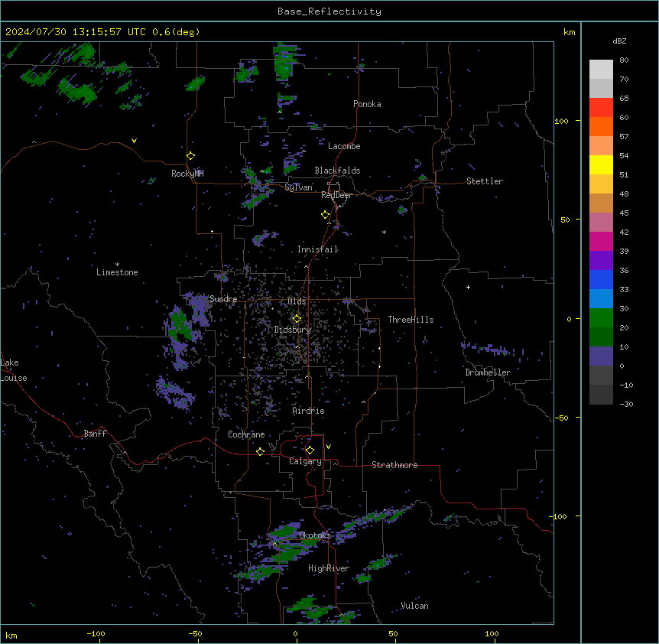Click the yellow diamond marker above RockyMH

click(191, 156)
